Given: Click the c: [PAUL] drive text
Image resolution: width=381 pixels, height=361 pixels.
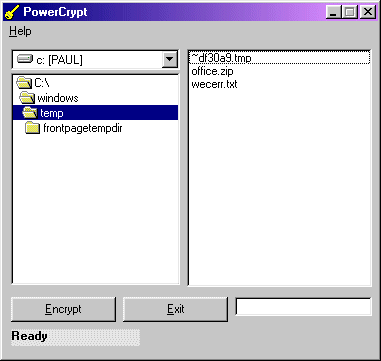Looking at the screenshot, I should pyautogui.click(x=60, y=60).
